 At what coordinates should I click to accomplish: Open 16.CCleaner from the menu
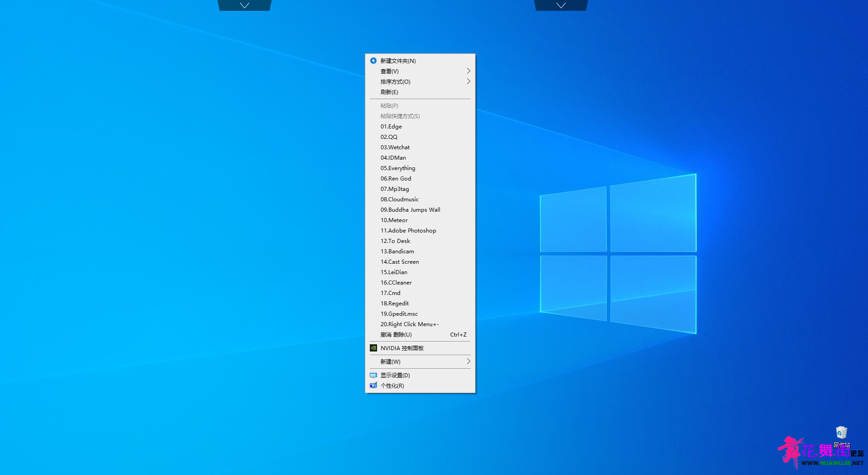pyautogui.click(x=420, y=282)
